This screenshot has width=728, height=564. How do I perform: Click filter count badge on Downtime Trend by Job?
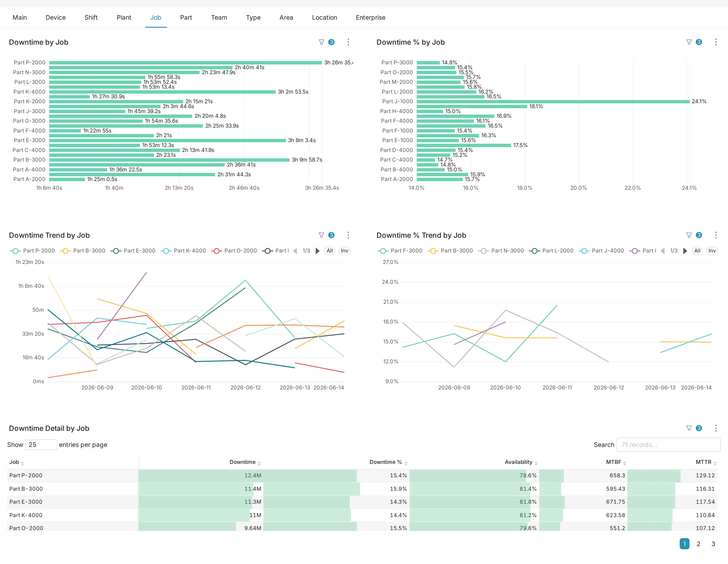331,235
